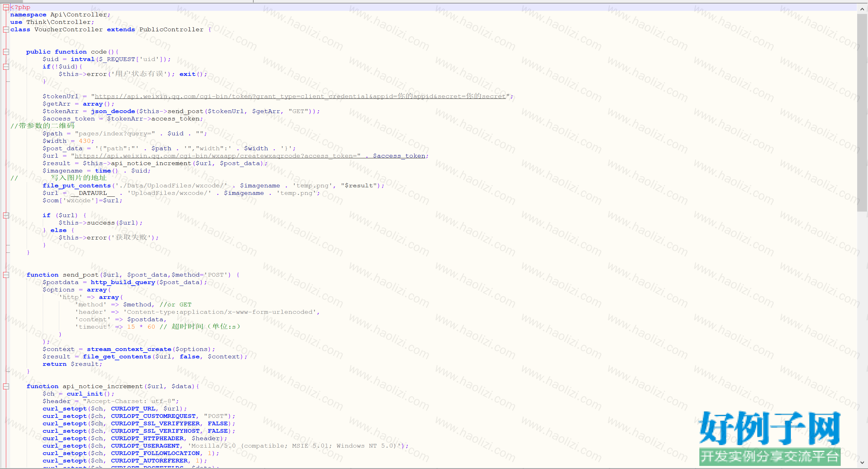This screenshot has width=868, height=469.
Task: Click the '__DATAURL__' constant
Action: click(x=93, y=193)
